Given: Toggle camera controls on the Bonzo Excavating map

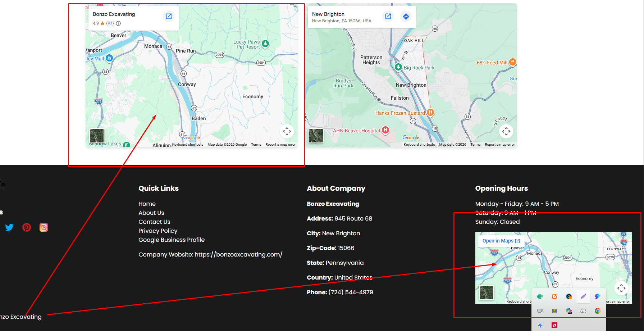Looking at the screenshot, I should coord(287,131).
